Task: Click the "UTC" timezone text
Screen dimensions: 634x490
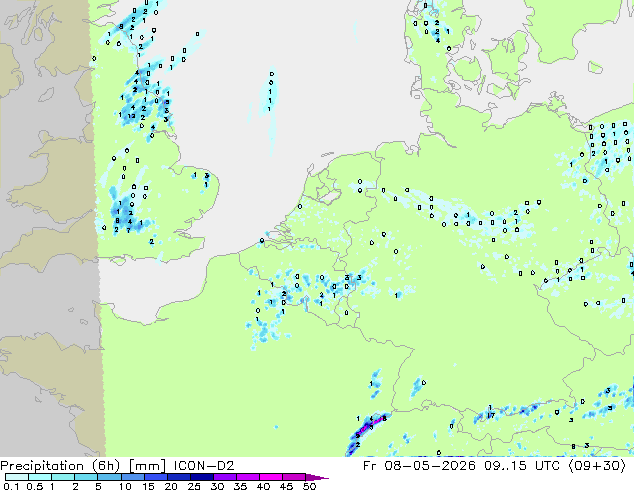Action: pyautogui.click(x=547, y=466)
